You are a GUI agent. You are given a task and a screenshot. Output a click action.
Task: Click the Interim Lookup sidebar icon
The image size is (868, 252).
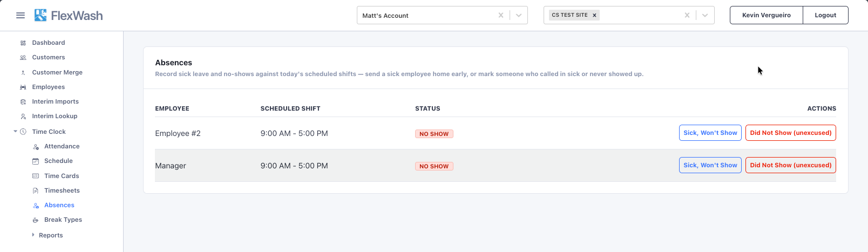23,116
